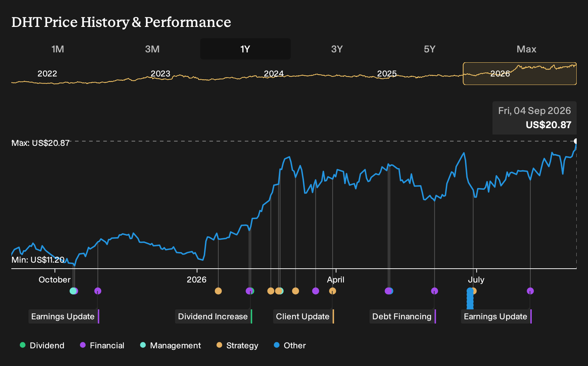Screen dimensions: 588x366
Task: Select the green Dividend event marker
Action: click(x=252, y=291)
